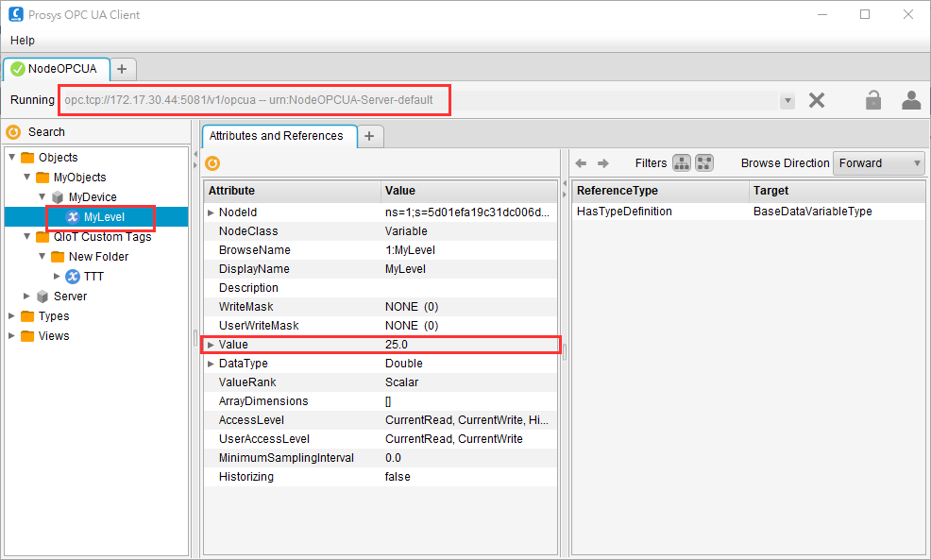Open the Help menu

coord(23,41)
